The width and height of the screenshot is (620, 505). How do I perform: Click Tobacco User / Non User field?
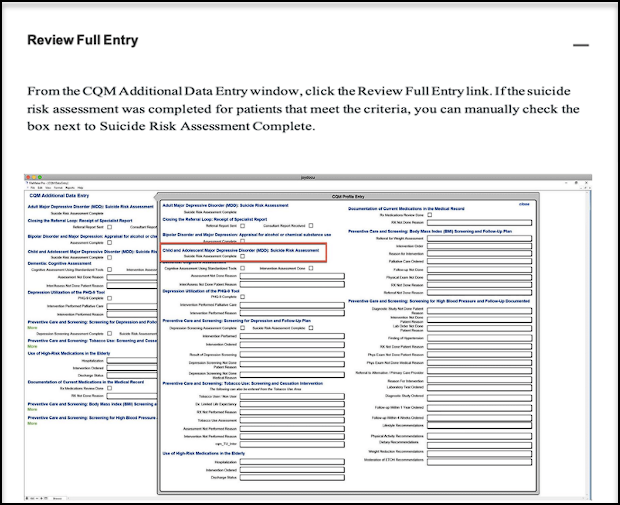click(292, 396)
